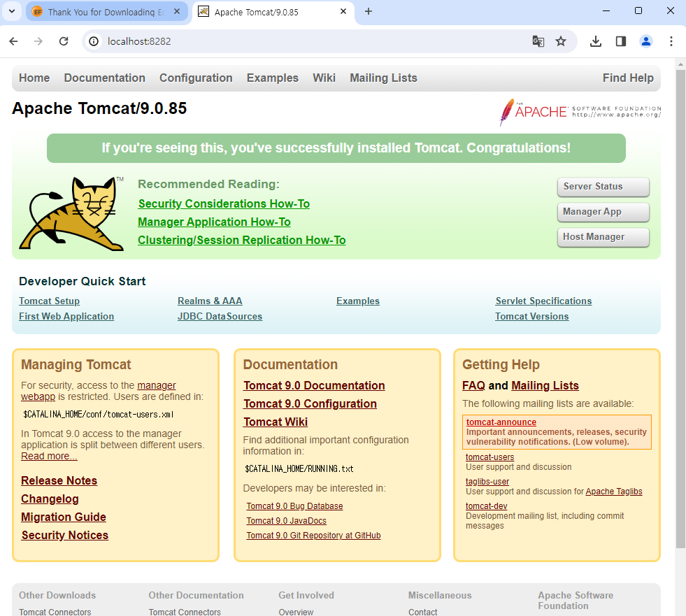Open Servlet Specifications link
This screenshot has height=616, width=686.
point(543,301)
